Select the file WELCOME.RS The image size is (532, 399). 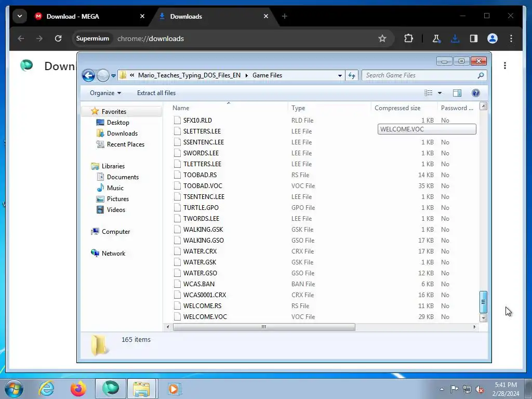202,305
